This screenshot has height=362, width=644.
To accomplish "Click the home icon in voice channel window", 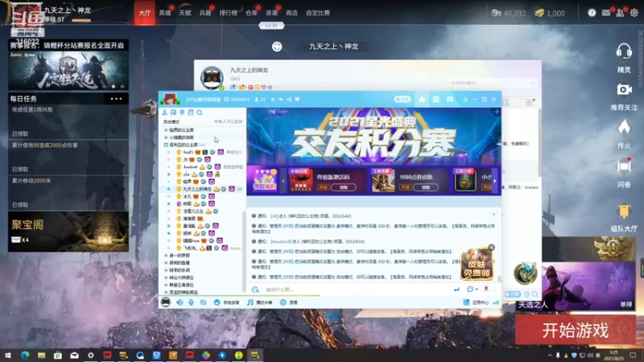I will (422, 99).
